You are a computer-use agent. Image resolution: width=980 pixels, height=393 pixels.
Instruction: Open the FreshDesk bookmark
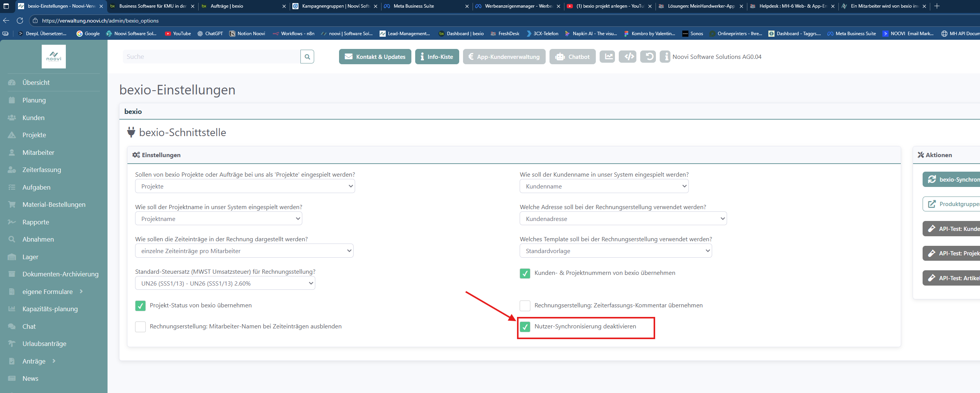coord(505,34)
